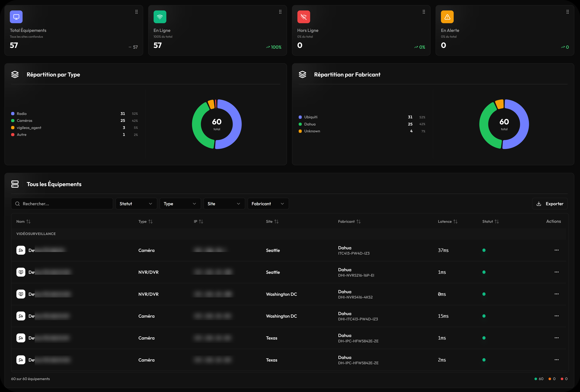This screenshot has height=392, width=580.
Task: Click the 'DHI-NVR5216-16P-EI' model text
Action: [x=356, y=275]
